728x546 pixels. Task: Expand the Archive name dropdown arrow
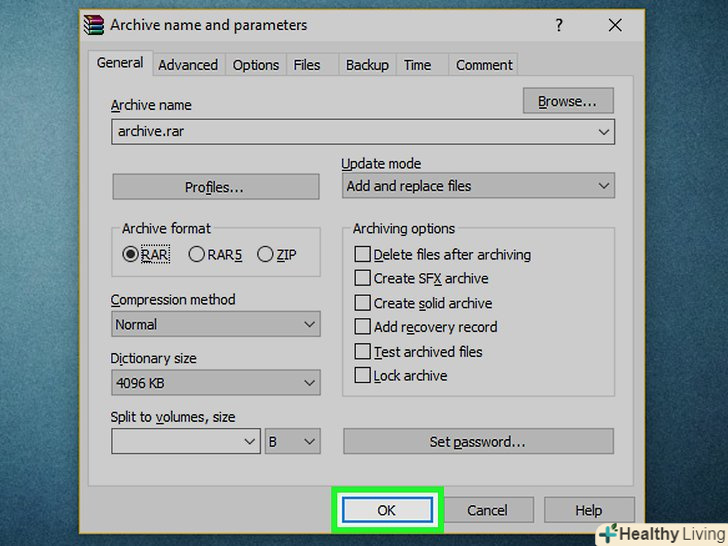pos(604,132)
